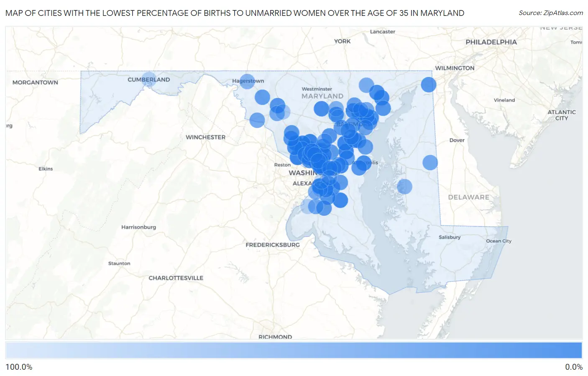This screenshot has width=588, height=376.
Task: Click the PHILADELPHIA city label
Action: pos(491,42)
